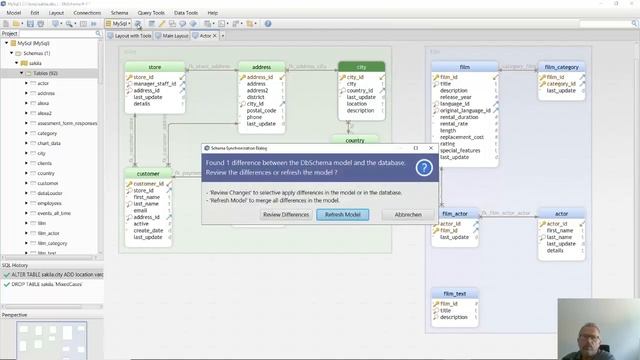Open the Data Tools menu
This screenshot has height=360, width=640.
coord(186,13)
